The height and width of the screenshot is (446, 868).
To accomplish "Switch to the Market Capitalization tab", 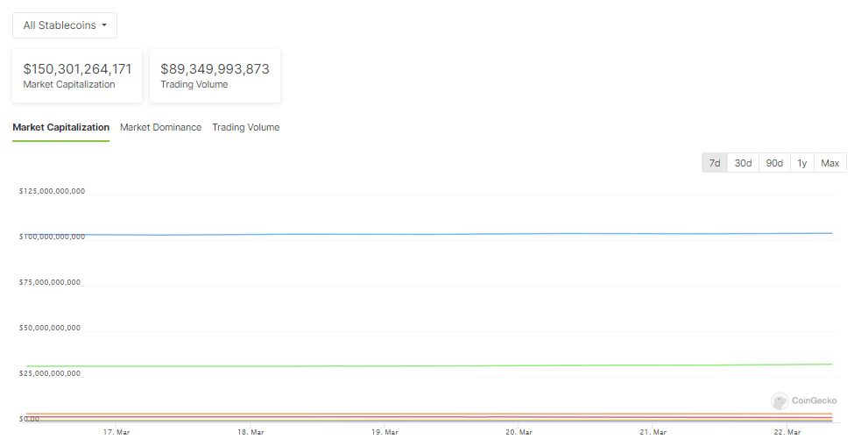I will click(61, 127).
